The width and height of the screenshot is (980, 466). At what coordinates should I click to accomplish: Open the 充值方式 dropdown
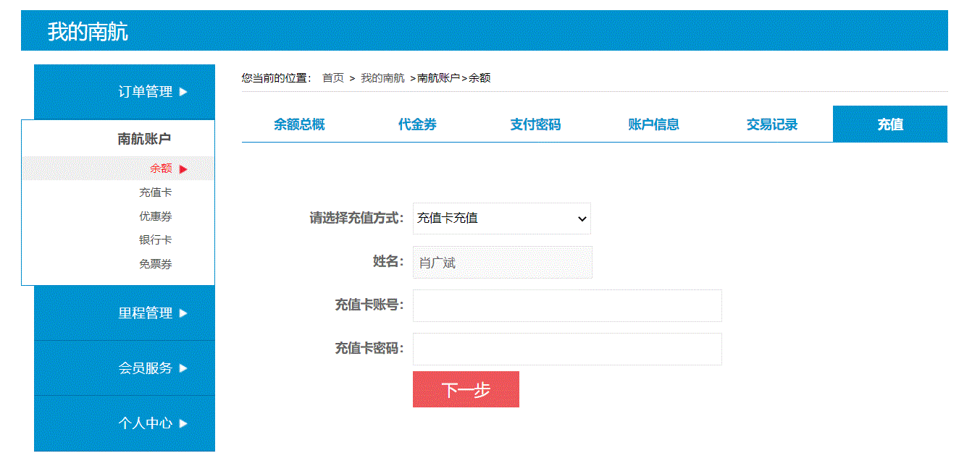[502, 219]
